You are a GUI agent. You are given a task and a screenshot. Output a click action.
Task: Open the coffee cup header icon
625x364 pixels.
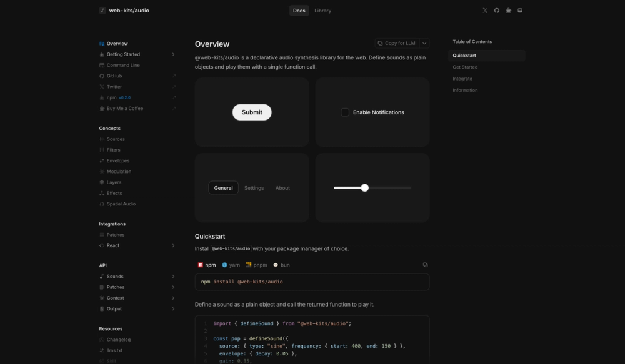pyautogui.click(x=509, y=11)
